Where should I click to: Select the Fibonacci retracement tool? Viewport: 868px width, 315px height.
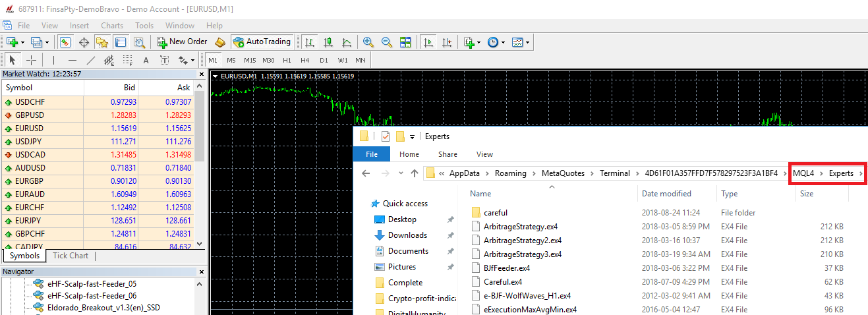pyautogui.click(x=128, y=60)
